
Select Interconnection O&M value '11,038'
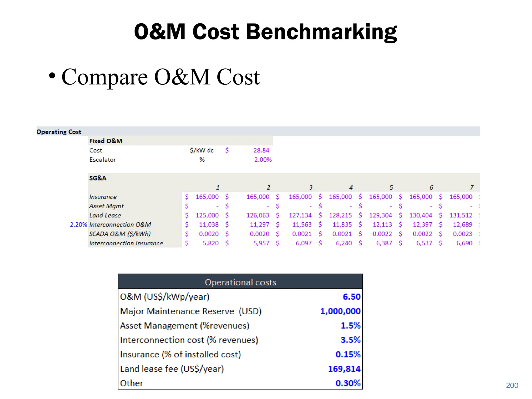tap(209, 225)
